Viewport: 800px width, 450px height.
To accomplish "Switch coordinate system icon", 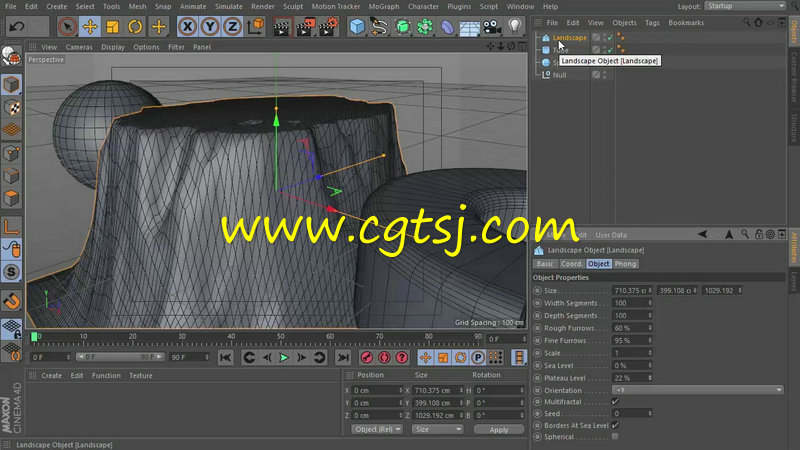I will click(256, 27).
